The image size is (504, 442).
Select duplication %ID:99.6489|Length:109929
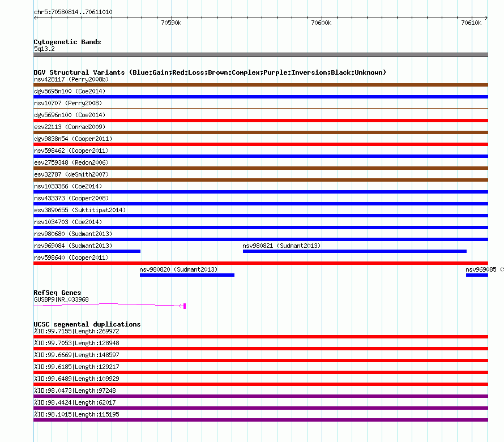[x=76, y=379]
